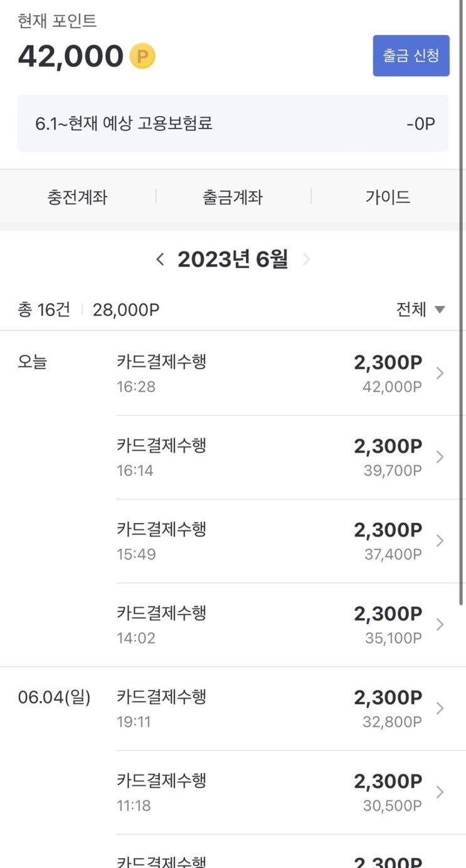Switch to 충전계좌 tab

click(77, 198)
